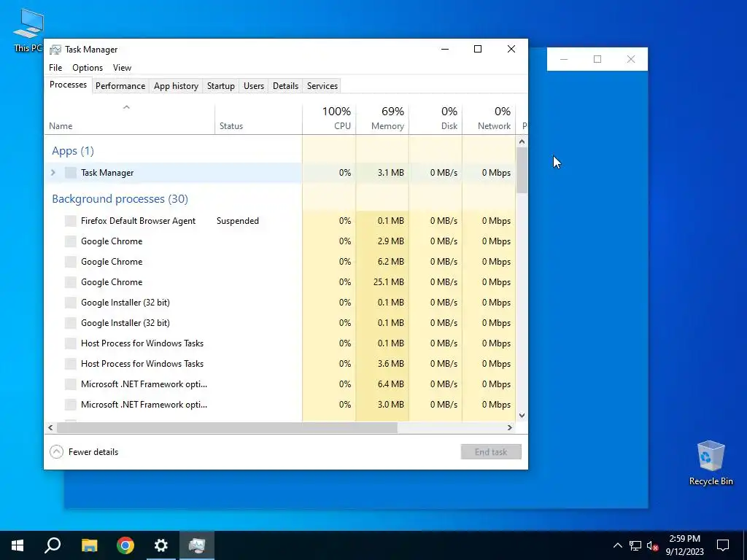Image resolution: width=747 pixels, height=560 pixels.
Task: Sort by Disk column header
Action: pos(436,119)
